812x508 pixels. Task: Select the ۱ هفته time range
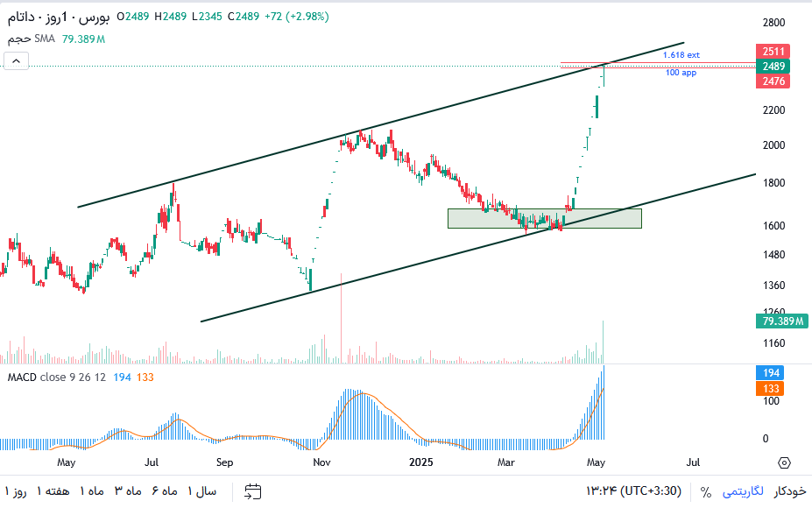coord(53,490)
